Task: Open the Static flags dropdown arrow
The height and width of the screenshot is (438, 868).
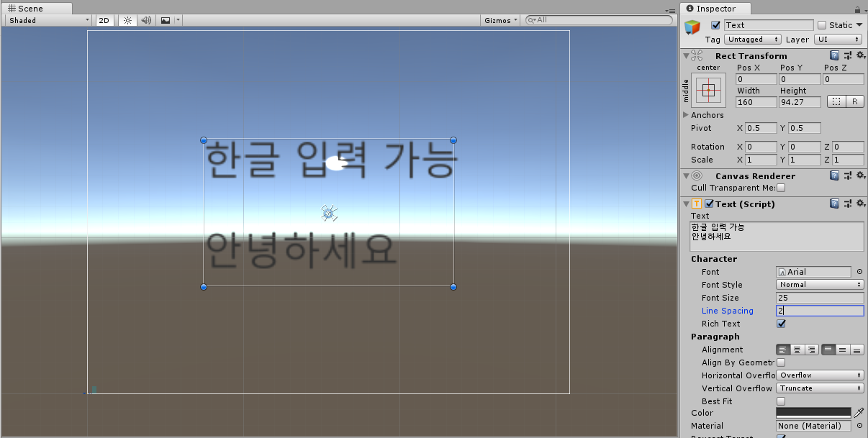Action: 859,25
